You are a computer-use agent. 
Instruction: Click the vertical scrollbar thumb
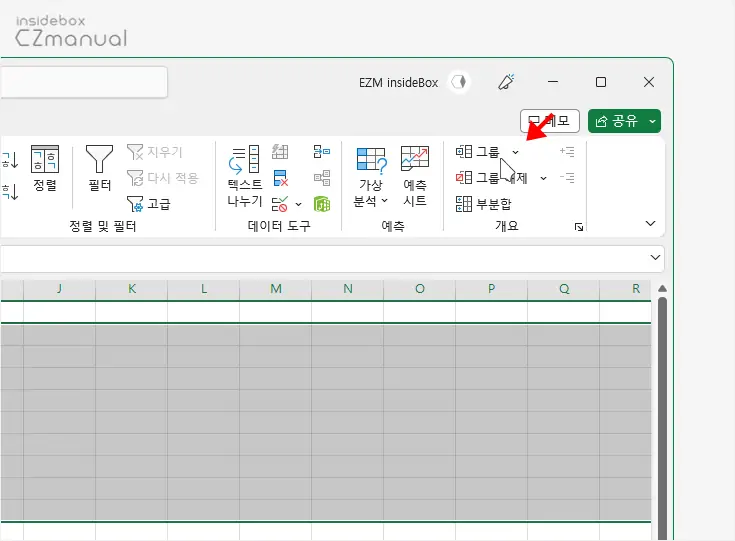point(662,417)
